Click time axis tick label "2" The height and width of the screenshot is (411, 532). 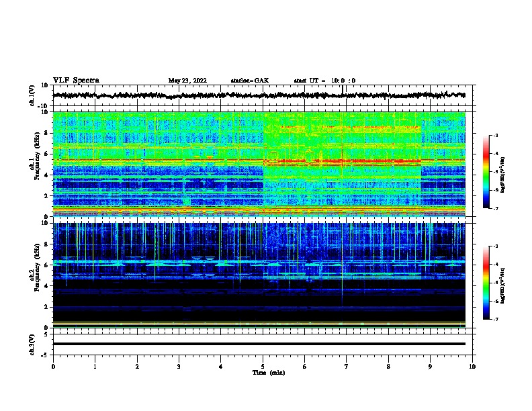137,367
